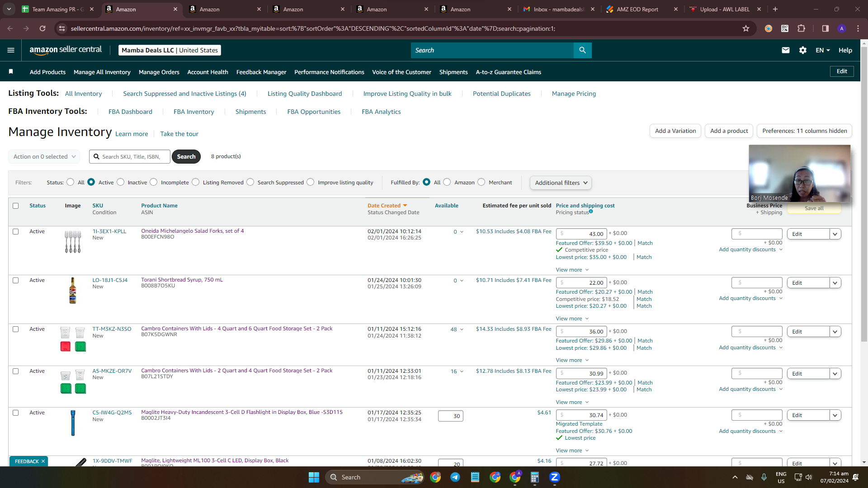Open Manage All Inventory menu item

(x=102, y=72)
